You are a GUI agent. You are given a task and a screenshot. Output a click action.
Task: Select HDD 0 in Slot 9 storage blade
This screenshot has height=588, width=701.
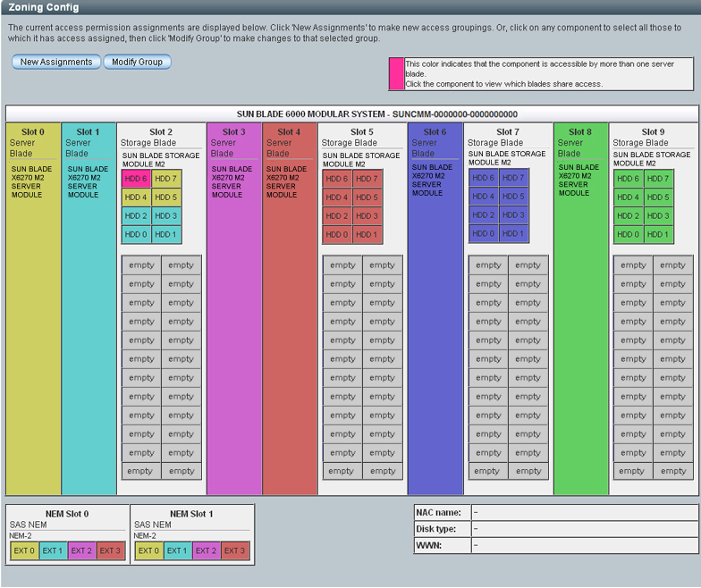coord(629,234)
